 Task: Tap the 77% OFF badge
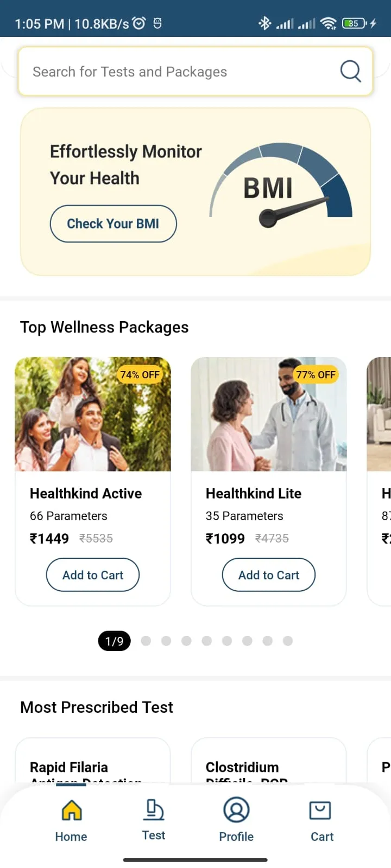point(316,374)
